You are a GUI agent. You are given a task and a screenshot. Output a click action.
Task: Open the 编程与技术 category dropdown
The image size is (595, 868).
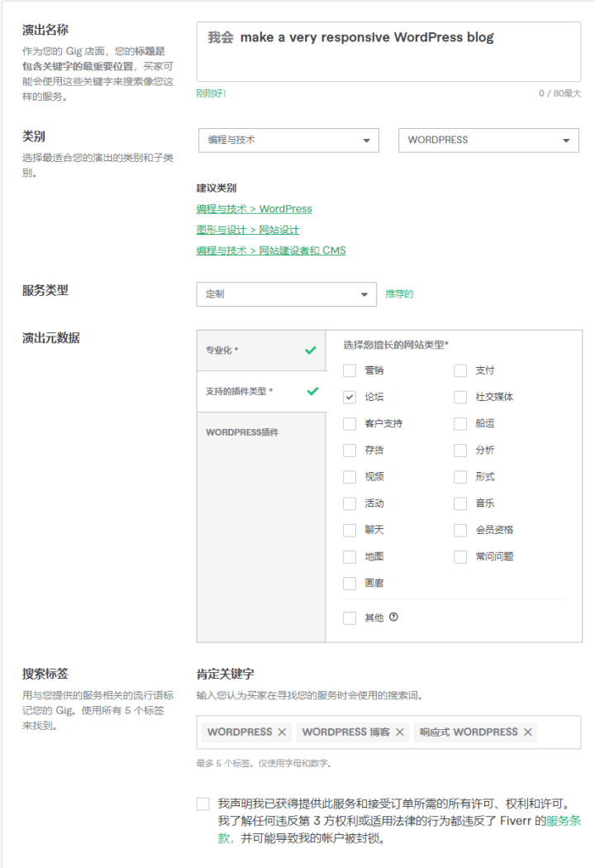(288, 140)
